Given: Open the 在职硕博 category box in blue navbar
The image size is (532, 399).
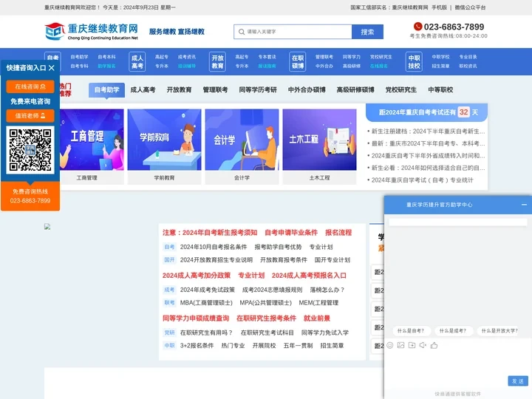Looking at the screenshot, I should pyautogui.click(x=298, y=62).
